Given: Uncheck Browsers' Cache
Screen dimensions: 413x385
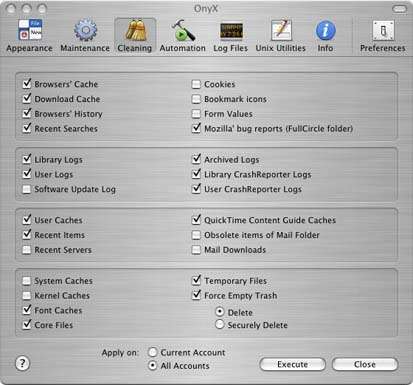Looking at the screenshot, I should click(27, 84).
